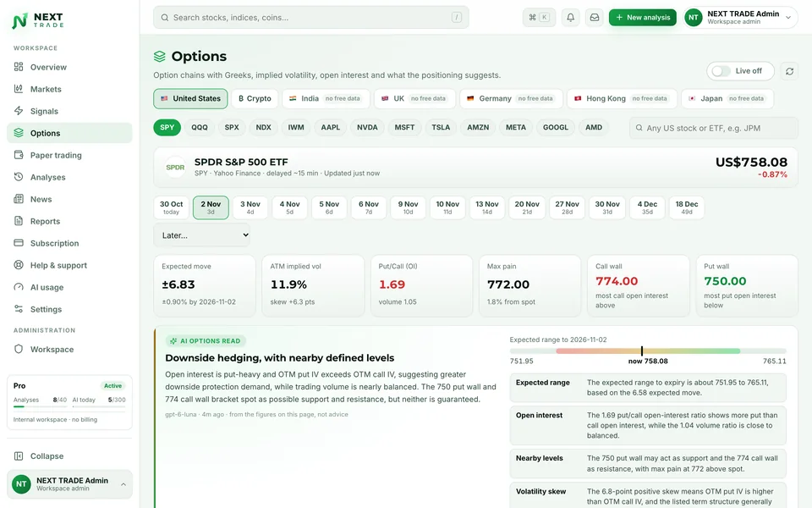Select the India market chip
This screenshot has height=508, width=812.
[x=326, y=98]
